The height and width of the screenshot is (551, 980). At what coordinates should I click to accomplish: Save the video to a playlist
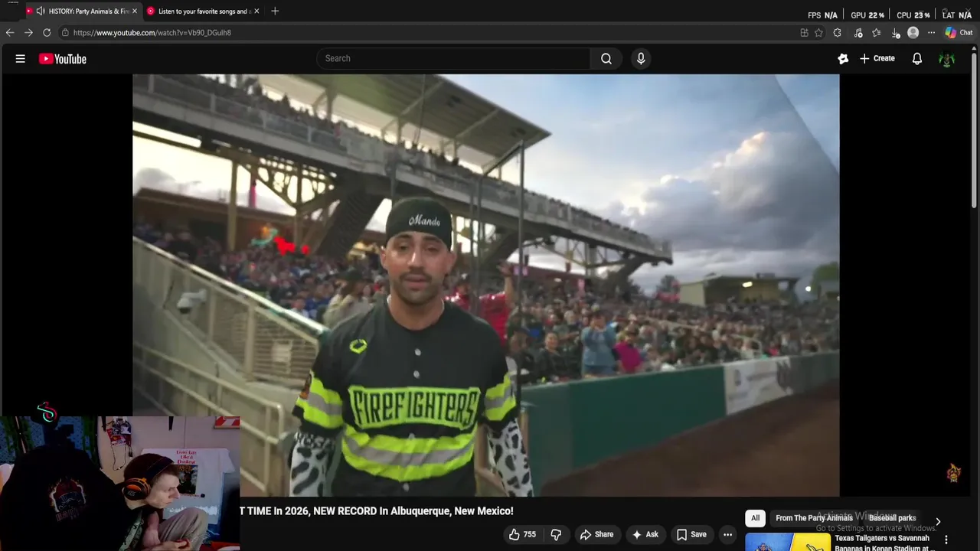tap(691, 534)
